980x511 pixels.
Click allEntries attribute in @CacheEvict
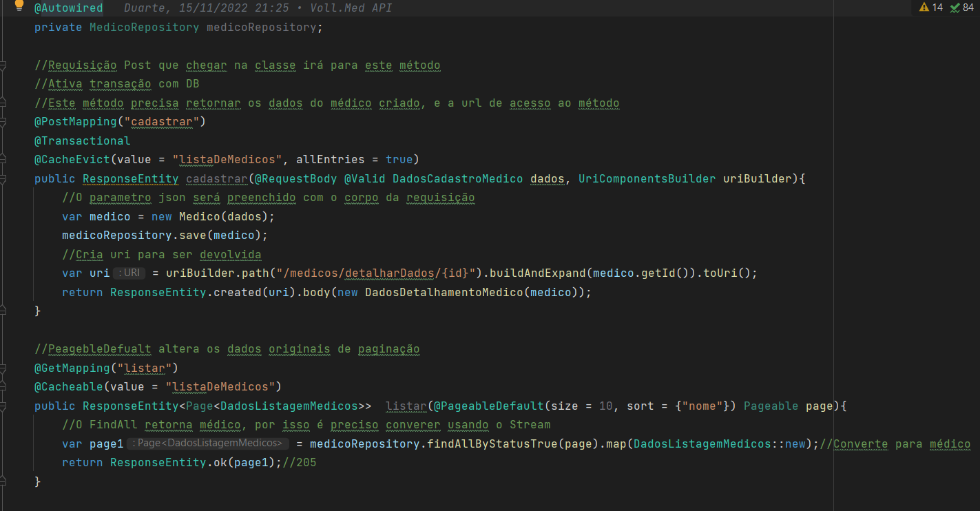pyautogui.click(x=331, y=159)
